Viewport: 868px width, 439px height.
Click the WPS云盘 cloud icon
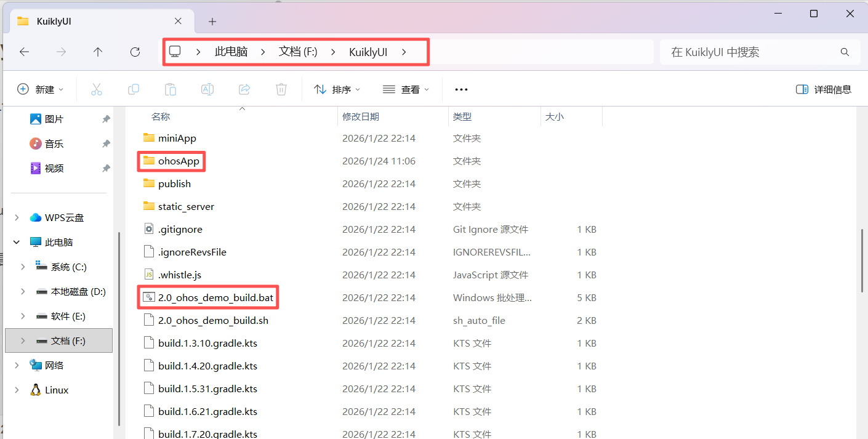(35, 217)
